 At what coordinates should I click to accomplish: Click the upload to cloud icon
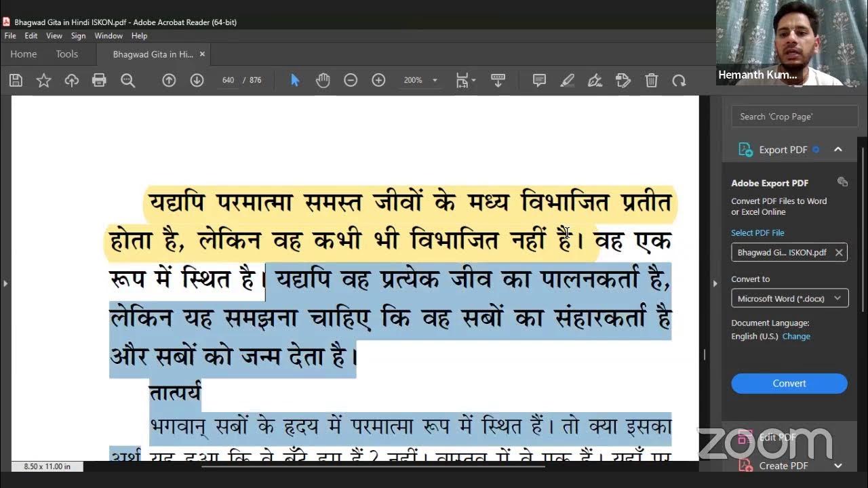pyautogui.click(x=72, y=81)
